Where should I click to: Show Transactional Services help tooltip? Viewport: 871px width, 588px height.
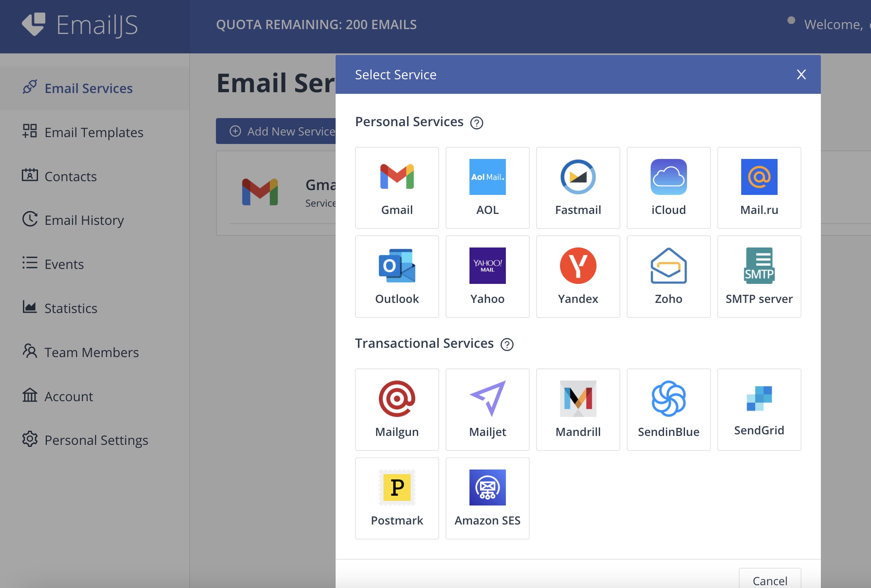[507, 344]
